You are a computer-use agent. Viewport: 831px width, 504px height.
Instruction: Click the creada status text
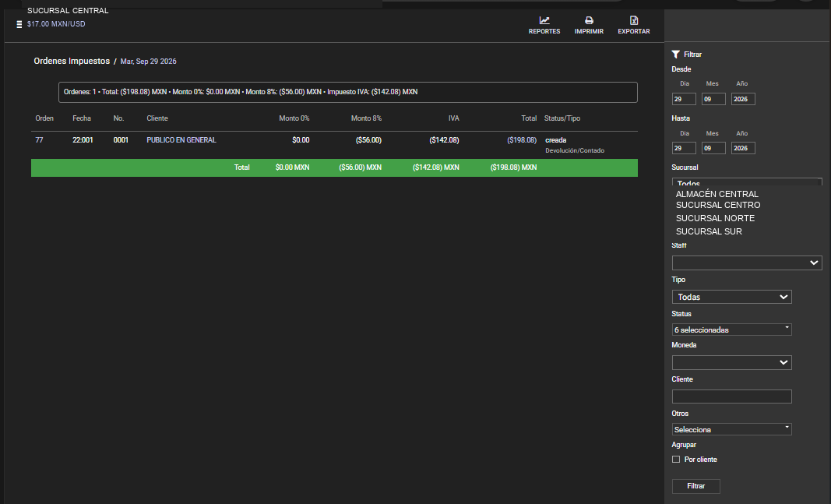click(556, 140)
